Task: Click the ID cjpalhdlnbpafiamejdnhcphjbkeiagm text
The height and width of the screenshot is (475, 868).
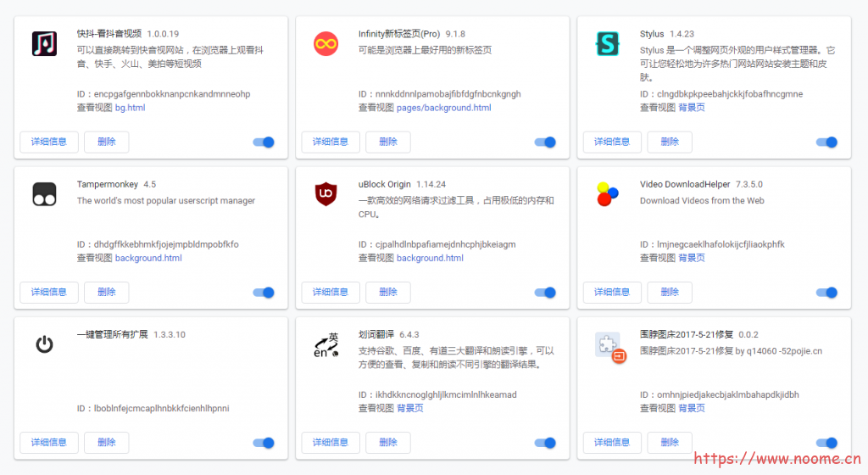Action: point(437,244)
